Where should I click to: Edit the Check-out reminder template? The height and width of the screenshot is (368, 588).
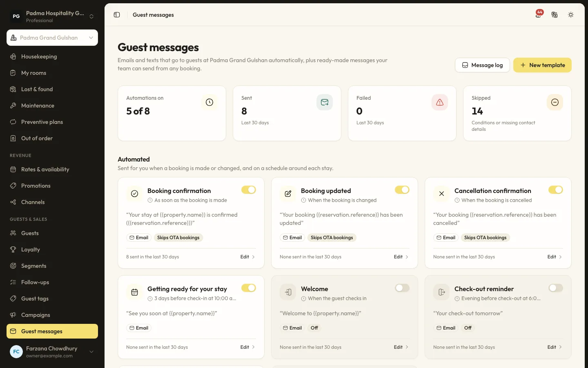pyautogui.click(x=555, y=347)
